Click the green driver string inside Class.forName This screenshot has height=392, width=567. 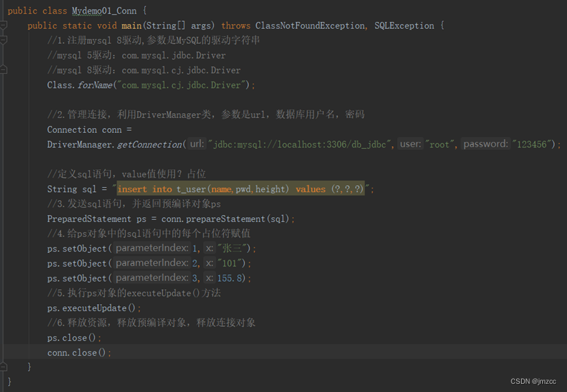(181, 85)
